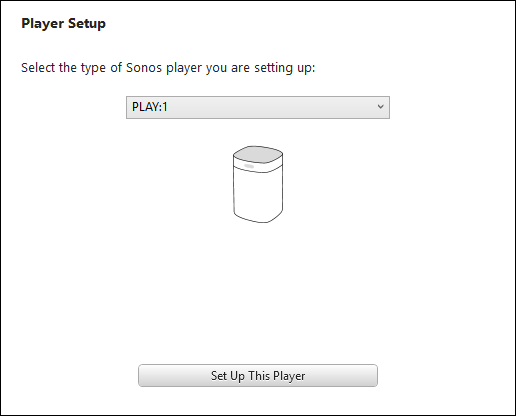Click the gray top of the speaker image
The height and width of the screenshot is (416, 516).
click(x=258, y=155)
